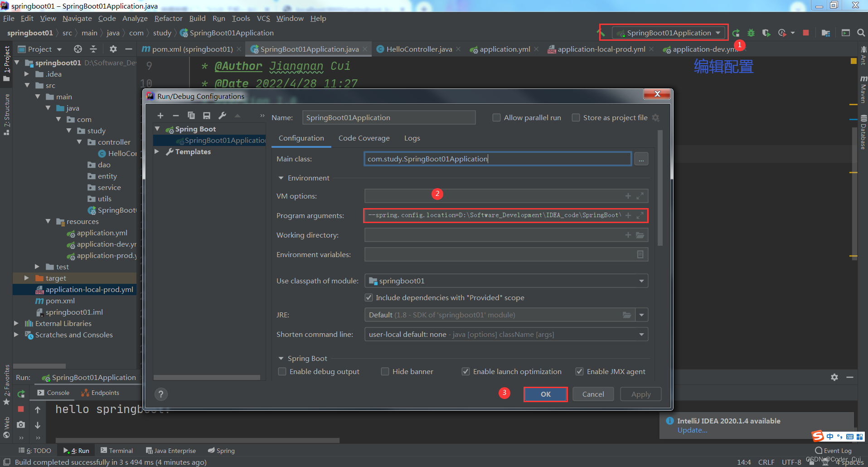
Task: Enable Allow parallel run checkbox
Action: coord(497,118)
